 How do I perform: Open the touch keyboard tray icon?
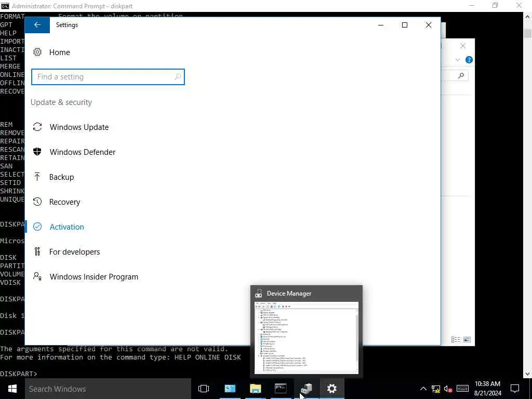(x=462, y=389)
